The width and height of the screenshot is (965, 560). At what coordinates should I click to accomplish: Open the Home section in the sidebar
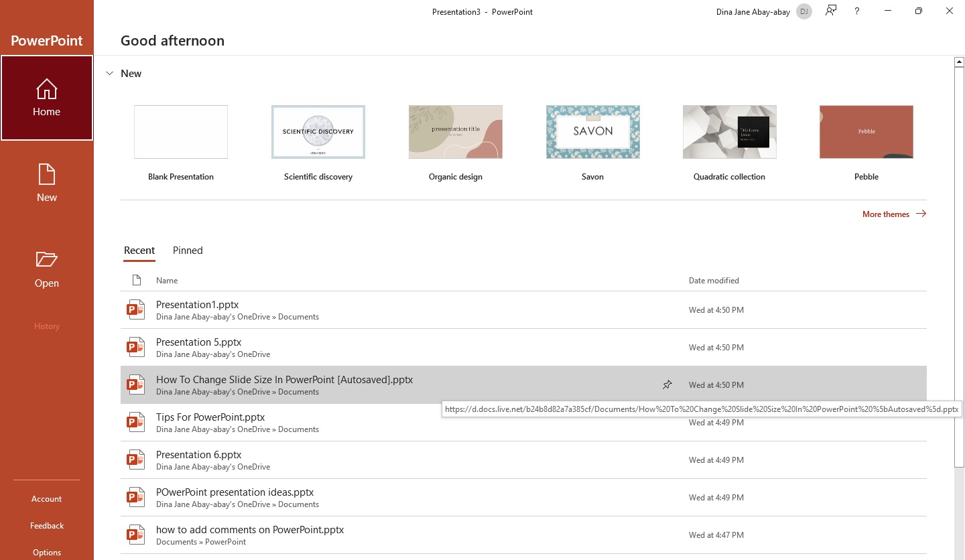(x=46, y=97)
